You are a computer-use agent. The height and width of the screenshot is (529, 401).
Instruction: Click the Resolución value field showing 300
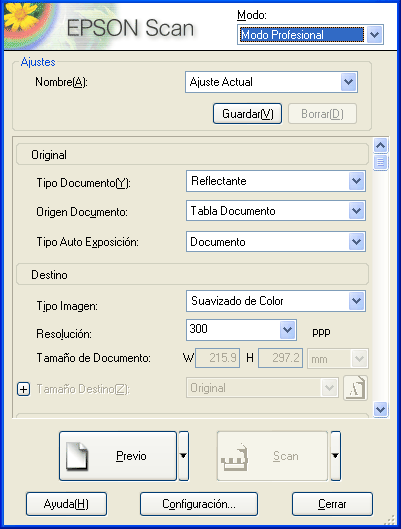[233, 330]
